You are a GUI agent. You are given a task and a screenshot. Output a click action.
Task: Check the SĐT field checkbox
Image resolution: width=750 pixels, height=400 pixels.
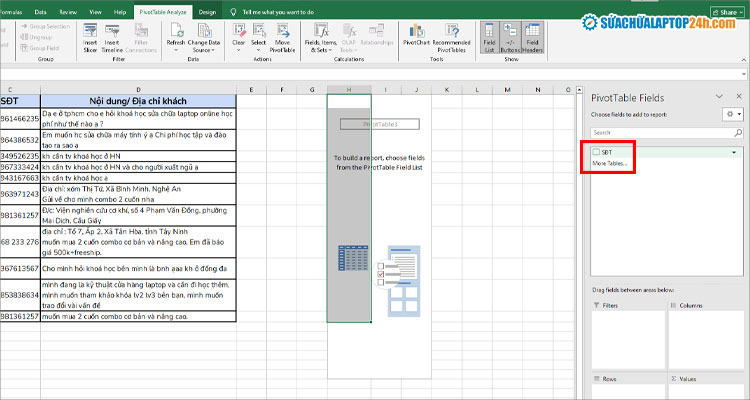[x=594, y=151]
